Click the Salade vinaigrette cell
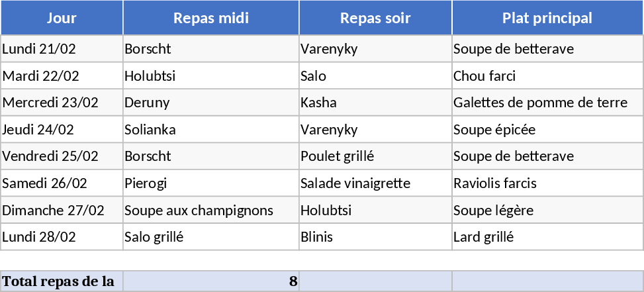Image resolution: width=644 pixels, height=292 pixels. (x=375, y=183)
